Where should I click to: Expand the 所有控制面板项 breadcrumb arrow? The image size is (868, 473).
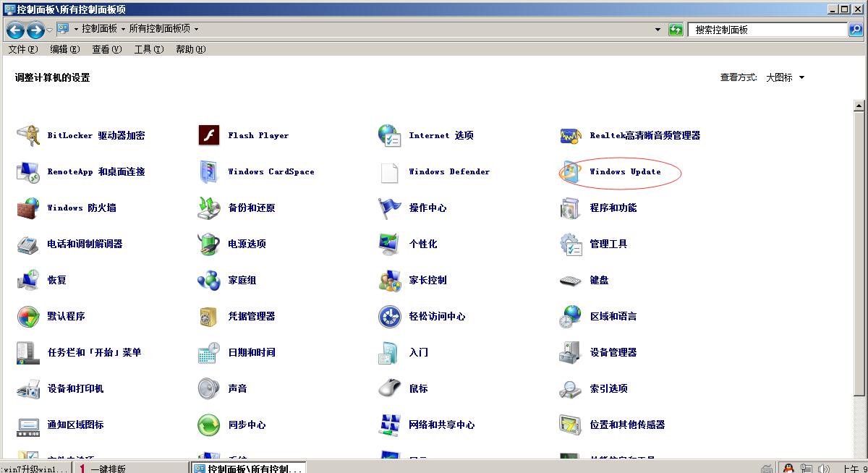[x=196, y=30]
